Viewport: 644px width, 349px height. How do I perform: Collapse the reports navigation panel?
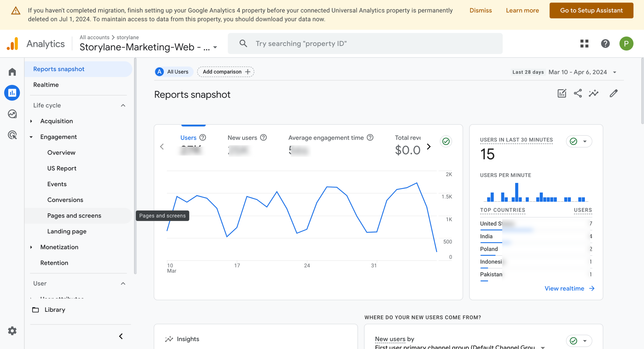coord(121,336)
